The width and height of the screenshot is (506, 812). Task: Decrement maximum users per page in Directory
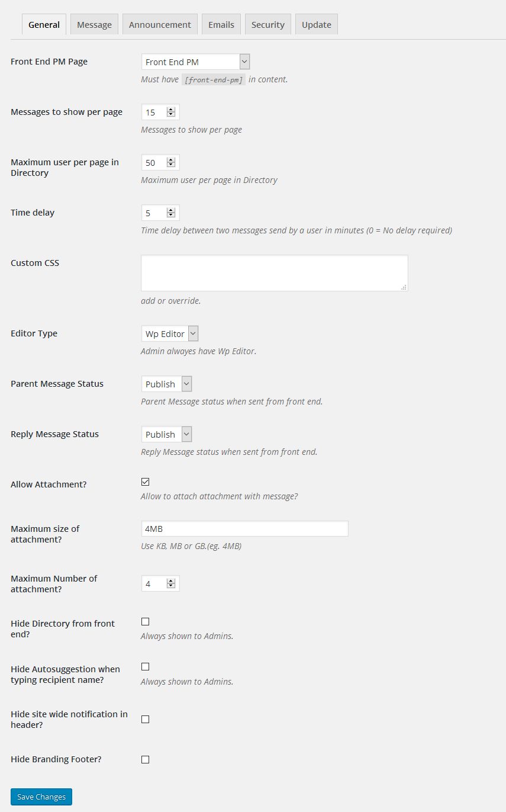171,165
